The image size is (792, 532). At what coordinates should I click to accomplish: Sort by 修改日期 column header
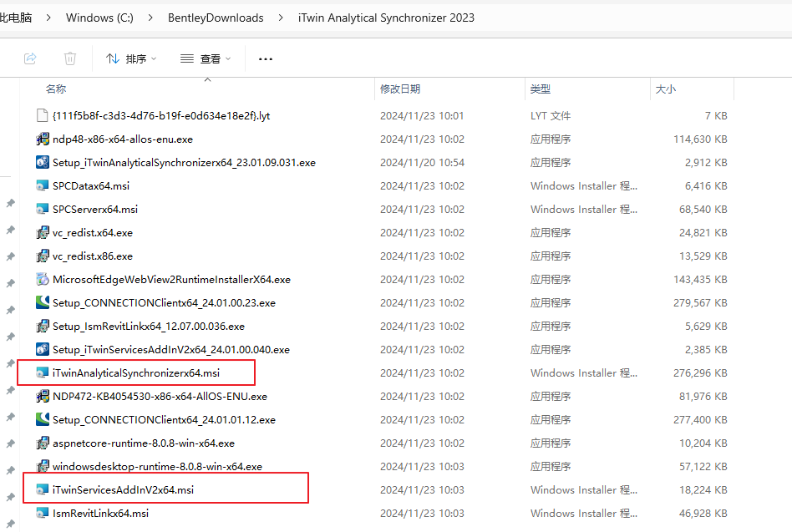tap(400, 89)
